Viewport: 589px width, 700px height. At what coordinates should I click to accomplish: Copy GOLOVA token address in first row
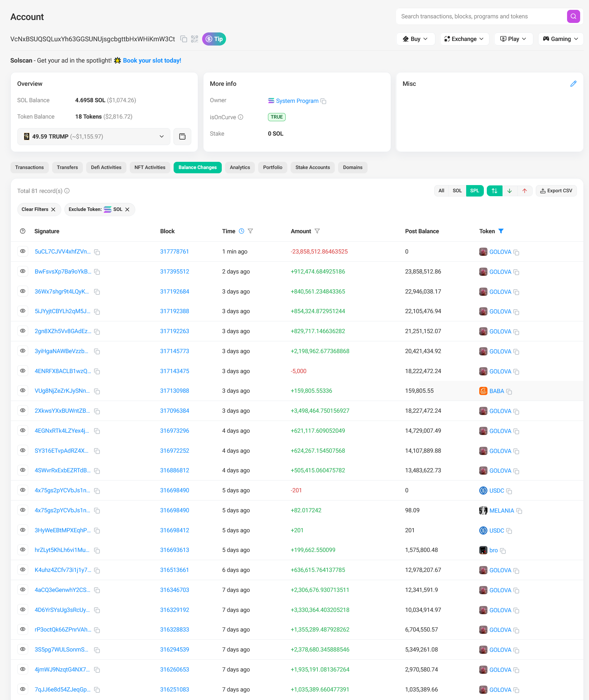[x=516, y=252]
